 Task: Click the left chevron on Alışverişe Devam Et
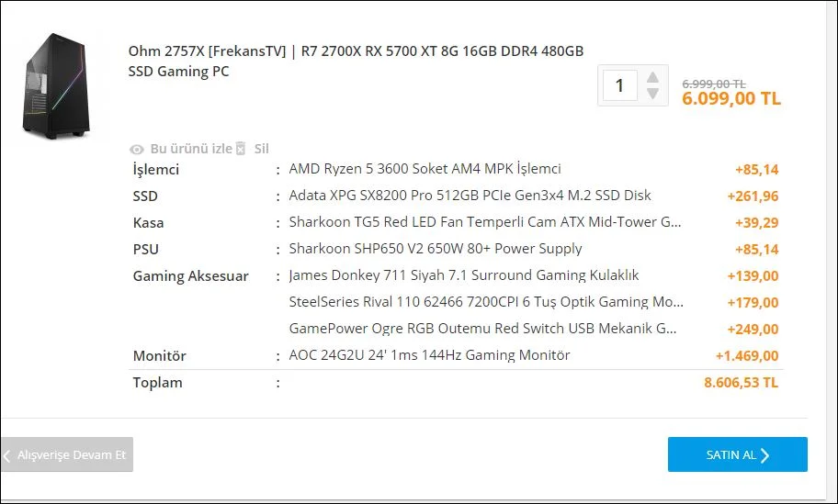pyautogui.click(x=7, y=455)
